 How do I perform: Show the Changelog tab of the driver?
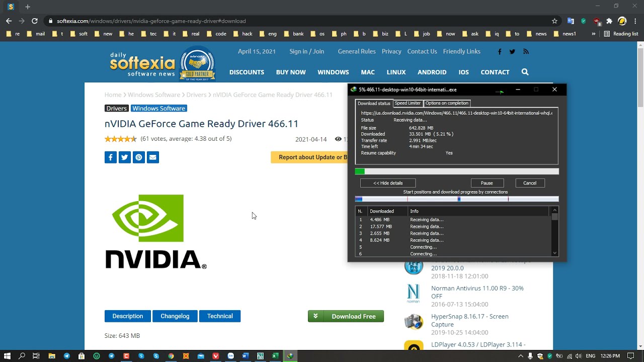175,316
